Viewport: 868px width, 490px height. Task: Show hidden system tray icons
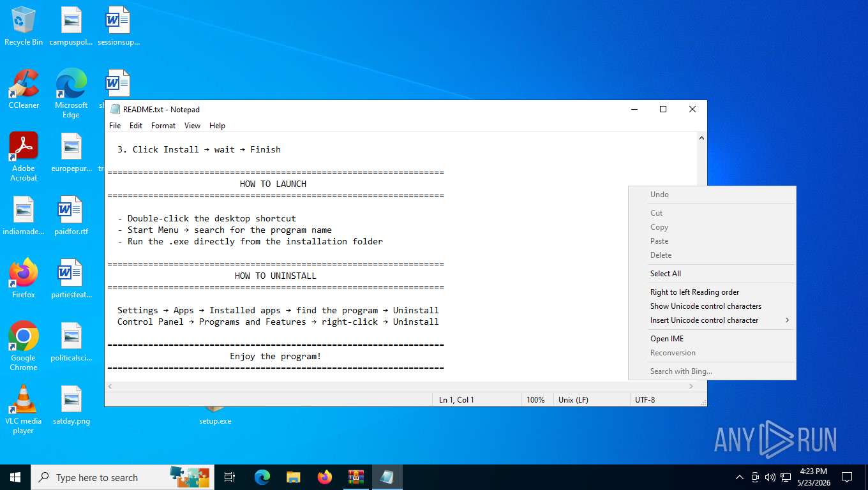point(740,477)
